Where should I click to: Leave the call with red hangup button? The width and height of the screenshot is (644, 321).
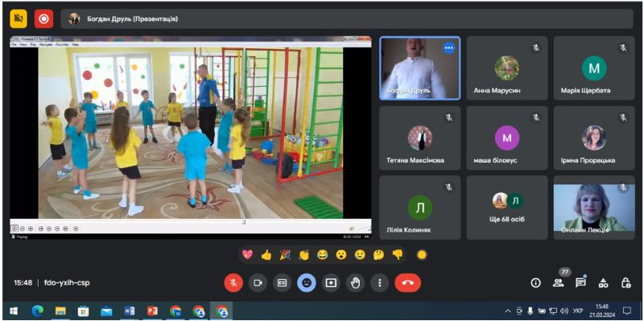pyautogui.click(x=408, y=283)
